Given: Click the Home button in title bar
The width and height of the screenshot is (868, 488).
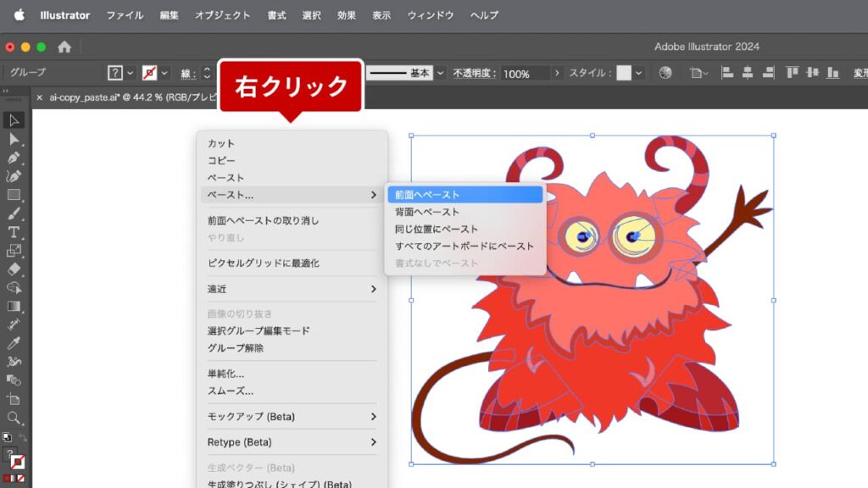Looking at the screenshot, I should coord(64,47).
